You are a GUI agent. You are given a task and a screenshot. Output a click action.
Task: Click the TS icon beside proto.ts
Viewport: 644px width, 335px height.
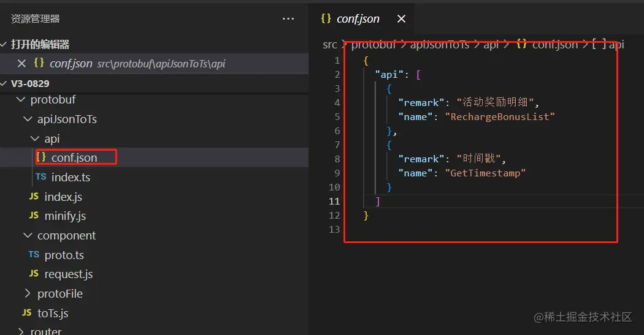(x=34, y=255)
